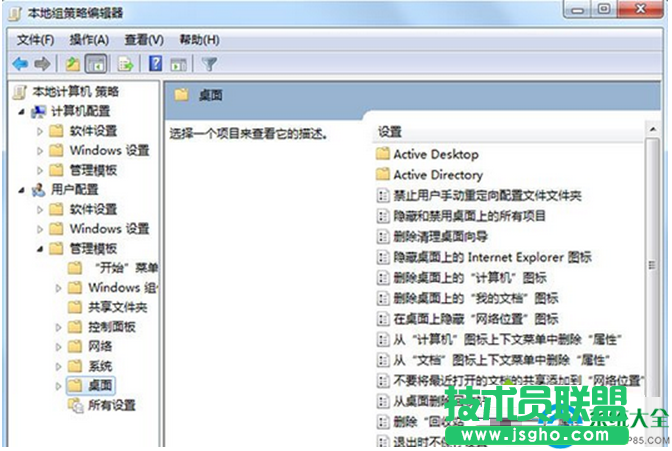Image resolution: width=672 pixels, height=451 pixels.
Task: Click the Up one level folder icon
Action: pyautogui.click(x=72, y=64)
